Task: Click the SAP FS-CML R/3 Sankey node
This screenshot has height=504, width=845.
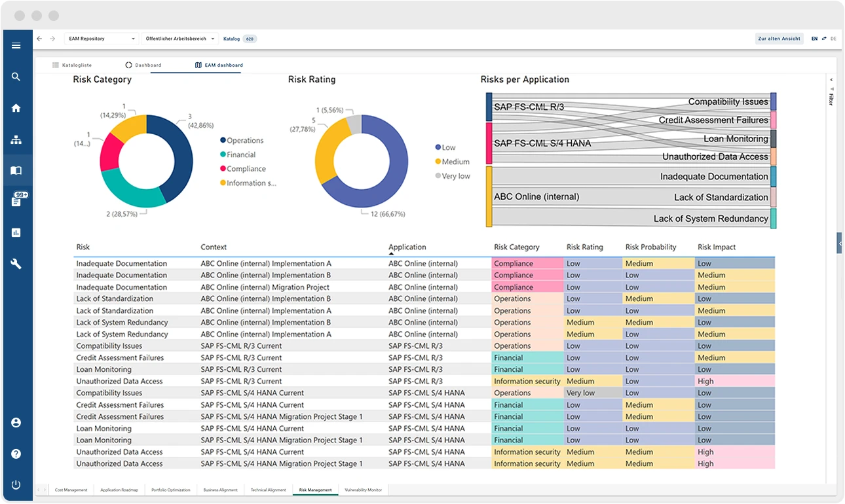Action: [x=489, y=107]
